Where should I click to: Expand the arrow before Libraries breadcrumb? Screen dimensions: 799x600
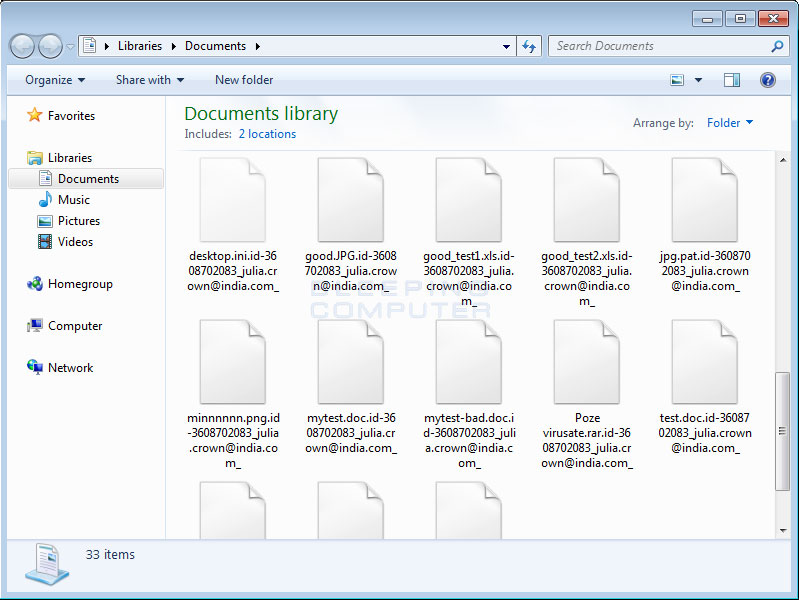coord(107,46)
